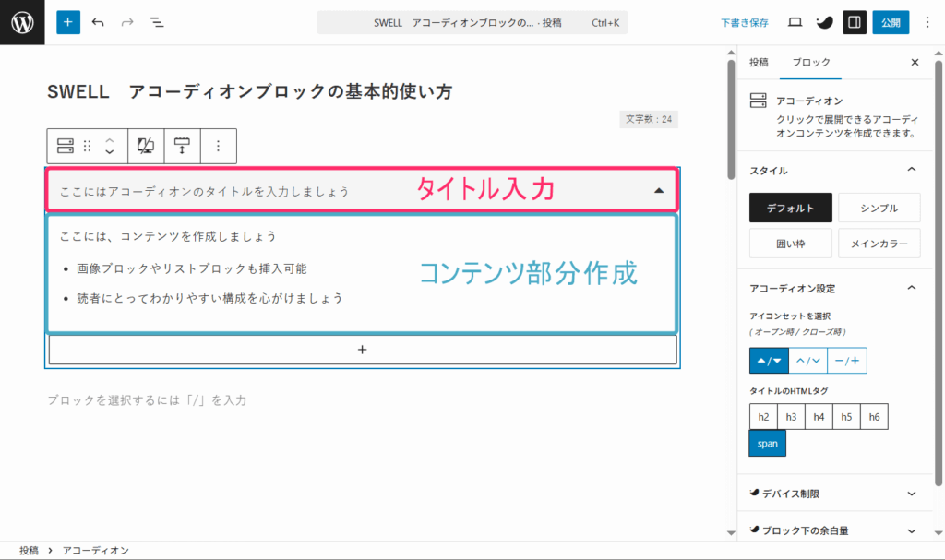Viewport: 945px width, 560px height.
Task: Save draft with 下書き保存
Action: 745,22
